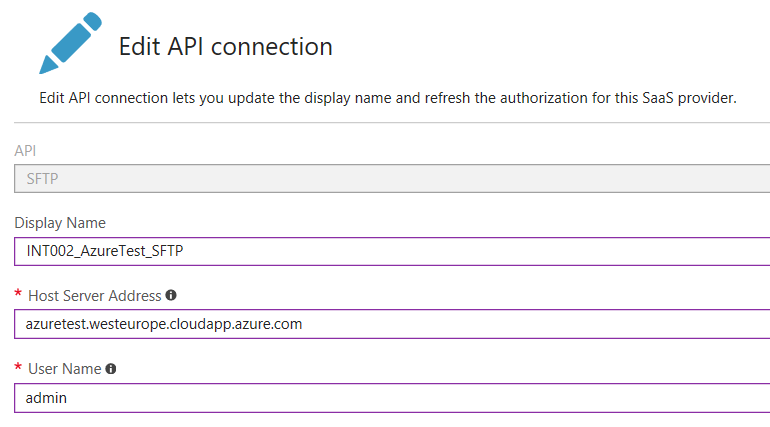The width and height of the screenshot is (770, 427).
Task: Click the API field label
Action: pyautogui.click(x=25, y=151)
